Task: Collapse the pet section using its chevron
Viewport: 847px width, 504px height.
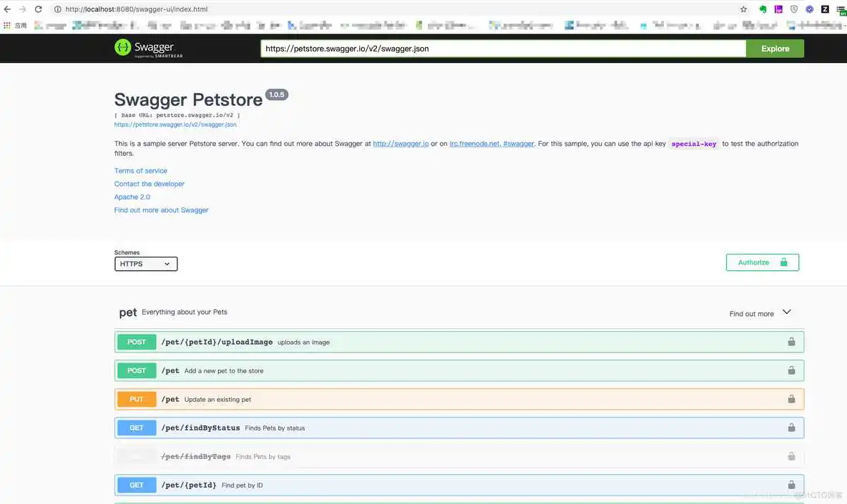Action: (x=786, y=312)
